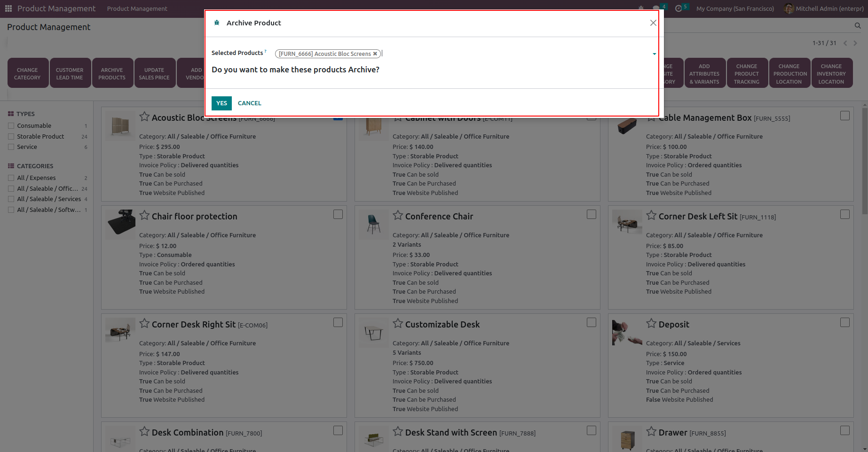Open the debug bug icon in the top bar
Screen dimensions: 868x452
point(641,8)
